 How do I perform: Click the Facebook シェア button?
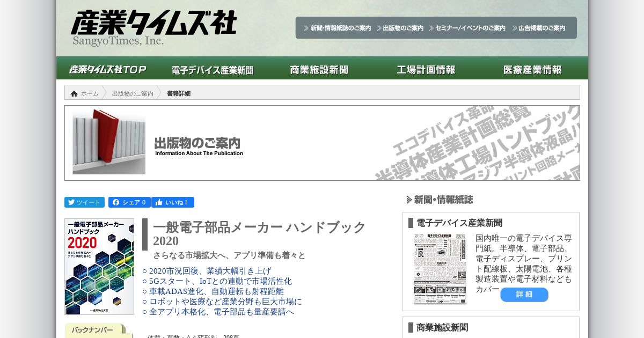[129, 202]
